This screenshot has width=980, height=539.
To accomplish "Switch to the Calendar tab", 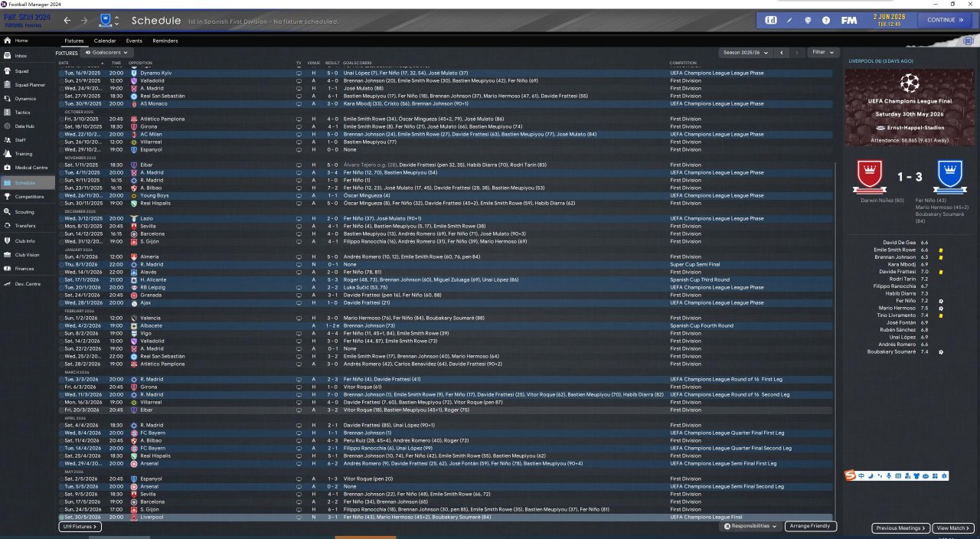I will click(105, 41).
